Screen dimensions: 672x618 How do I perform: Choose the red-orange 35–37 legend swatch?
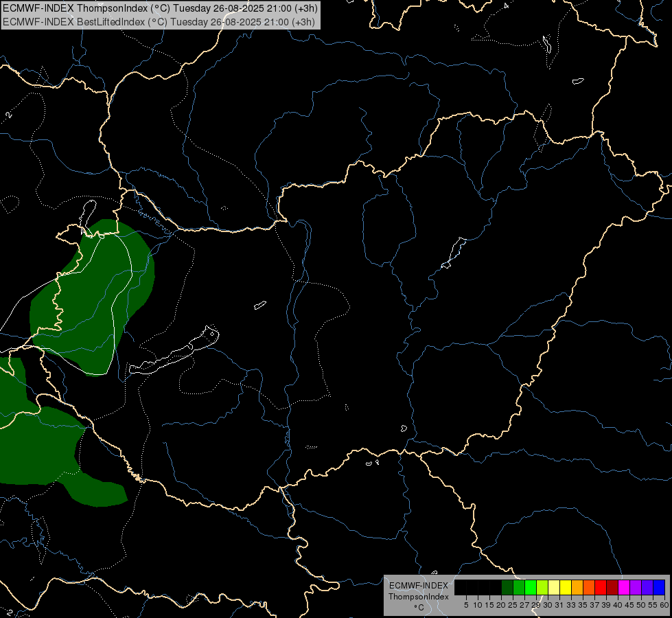(589, 587)
